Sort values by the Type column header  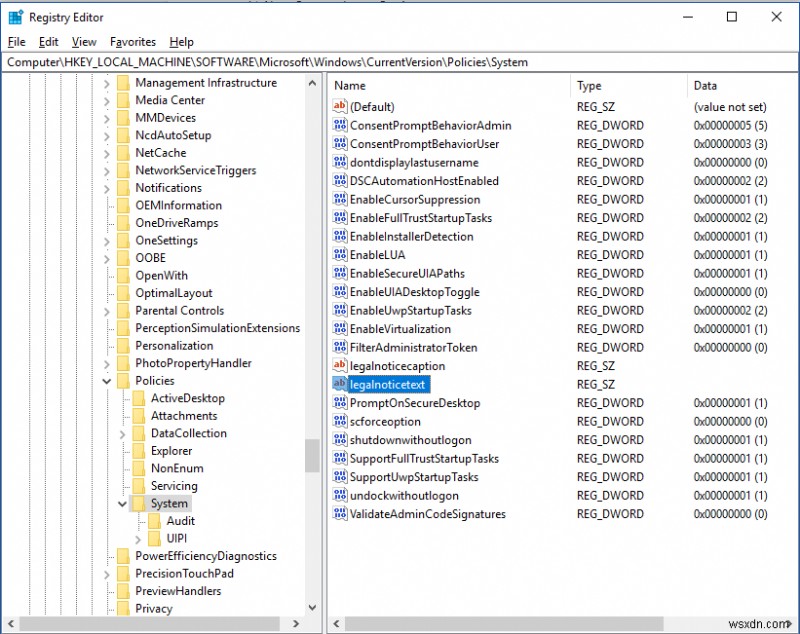(588, 86)
